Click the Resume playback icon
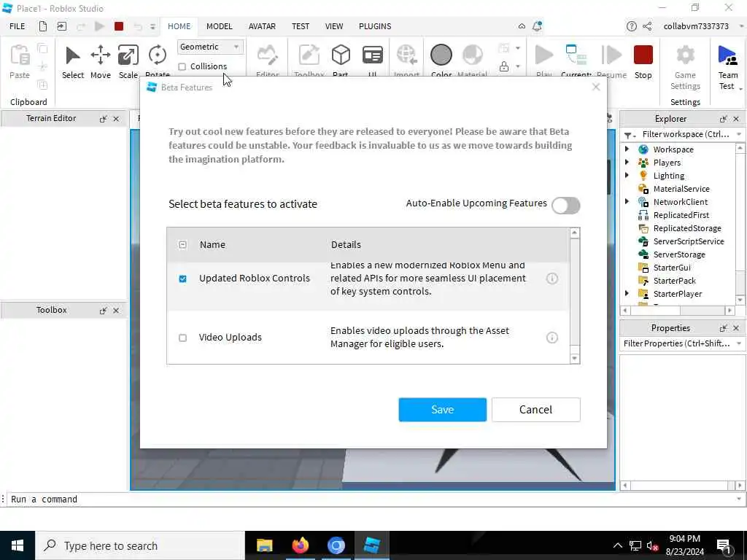The width and height of the screenshot is (747, 560). [612, 55]
